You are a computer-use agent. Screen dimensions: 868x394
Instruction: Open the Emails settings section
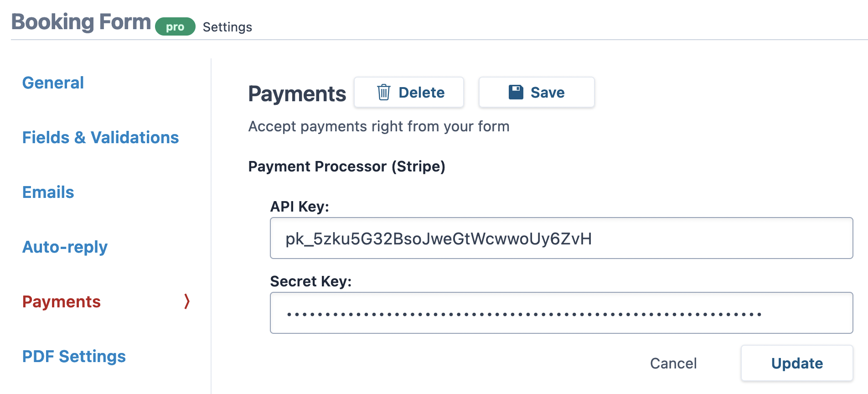click(x=48, y=192)
